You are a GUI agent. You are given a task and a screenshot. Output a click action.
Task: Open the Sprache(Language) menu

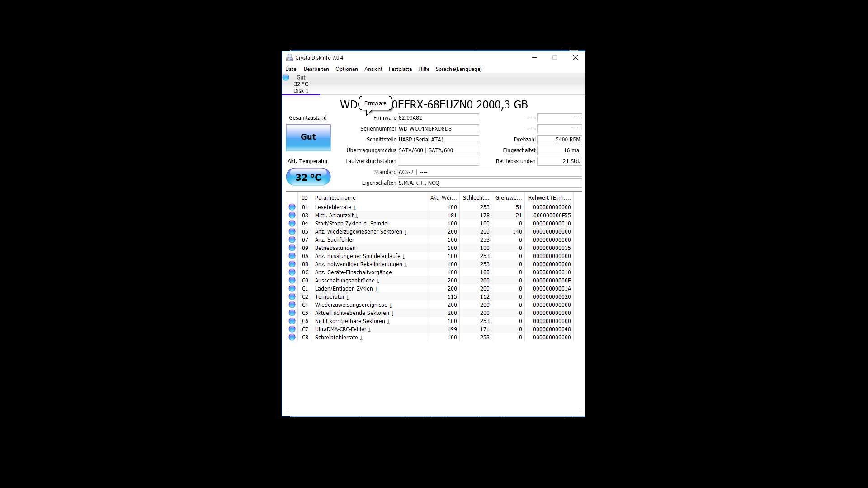click(x=458, y=69)
